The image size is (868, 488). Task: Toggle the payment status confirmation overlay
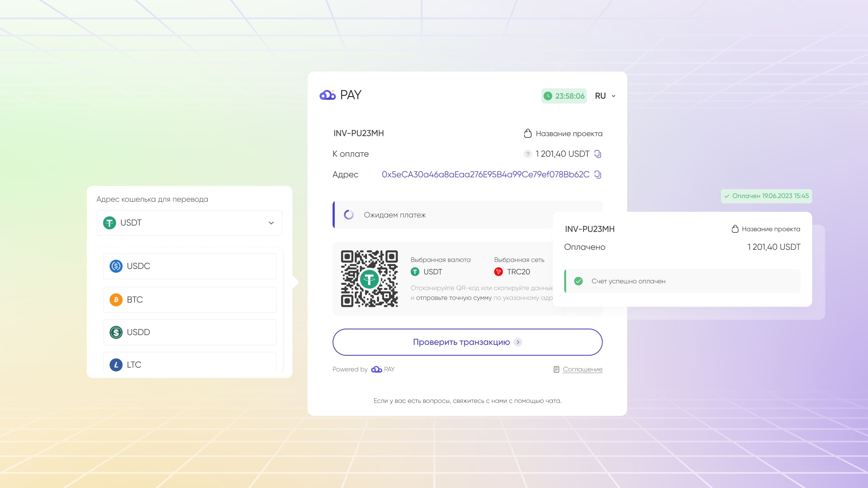(x=766, y=196)
